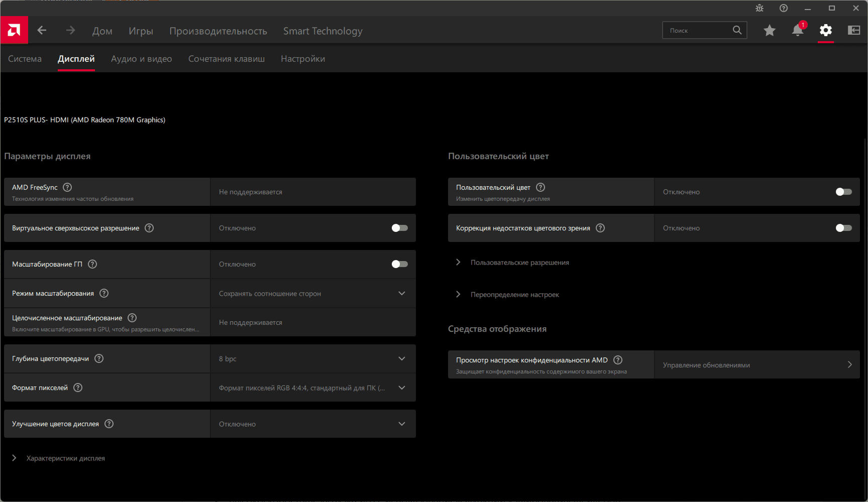Turn on Масштабирование ГП switch
Viewport: 868px width, 502px height.
point(399,264)
